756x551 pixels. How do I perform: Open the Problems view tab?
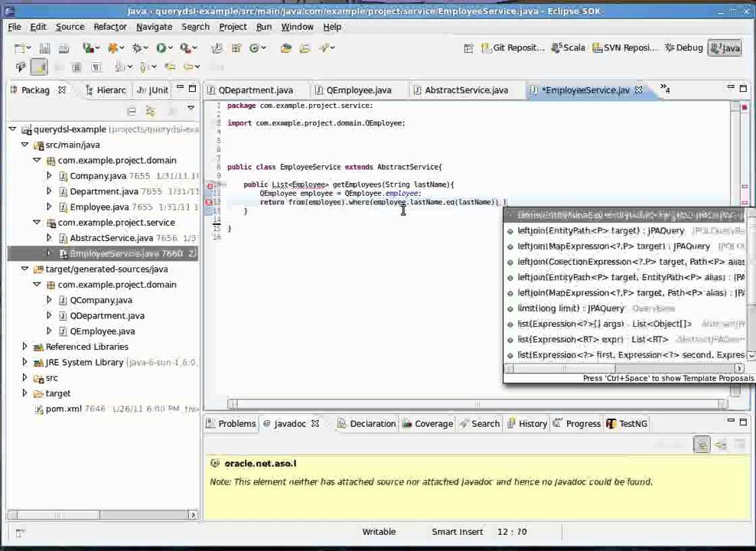[231, 424]
